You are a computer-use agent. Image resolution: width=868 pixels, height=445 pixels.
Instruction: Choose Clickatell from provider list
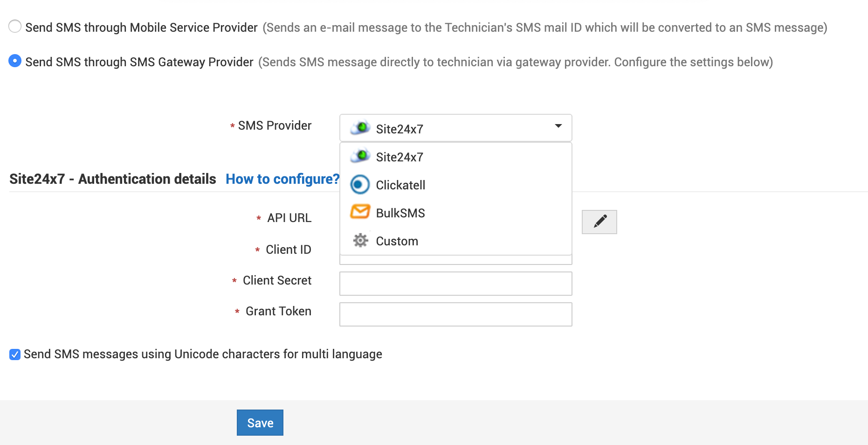(400, 185)
